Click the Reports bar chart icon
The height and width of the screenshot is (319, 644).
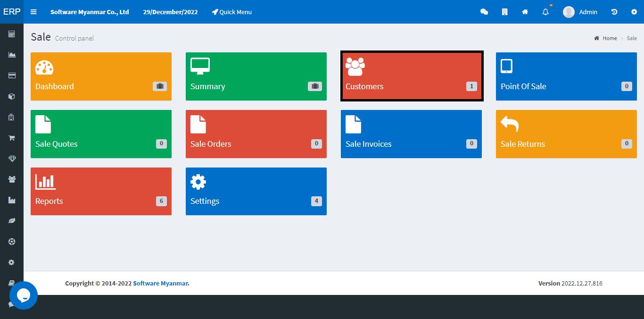click(x=45, y=181)
